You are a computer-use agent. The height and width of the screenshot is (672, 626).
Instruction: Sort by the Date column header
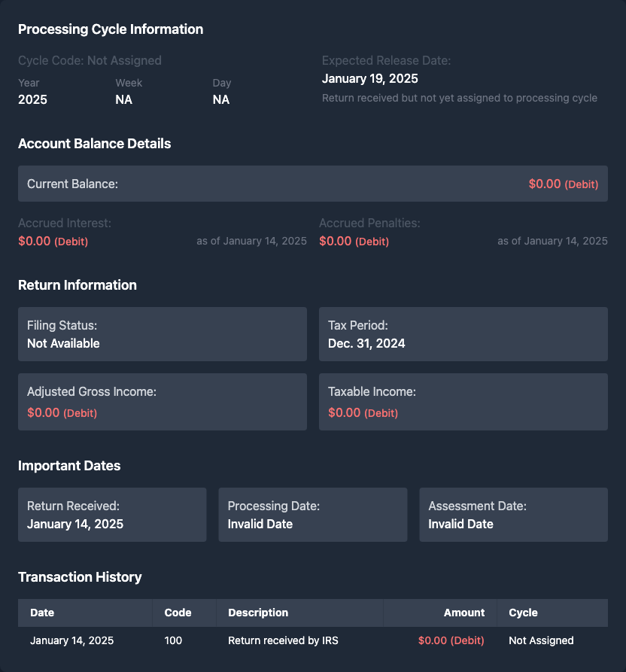[42, 613]
